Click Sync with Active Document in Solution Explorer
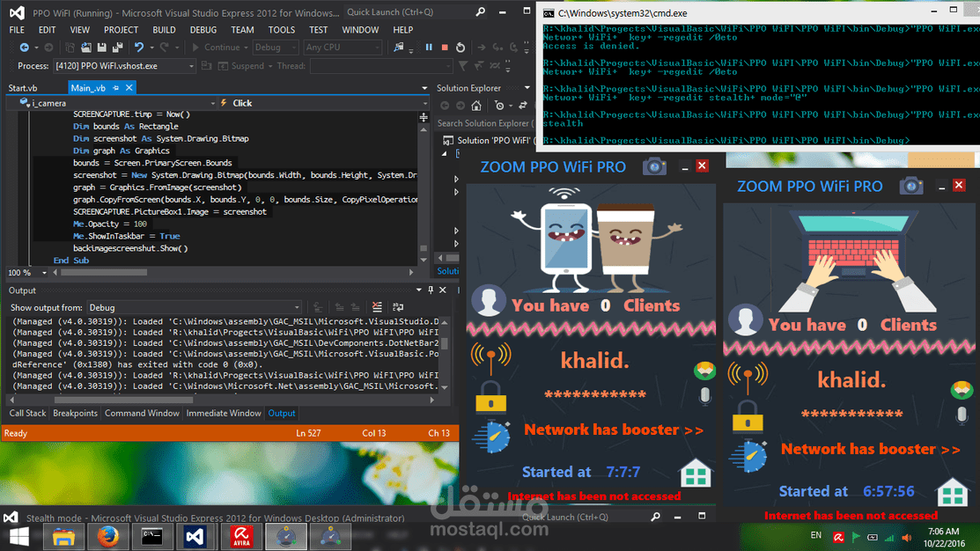Image resolution: width=980 pixels, height=551 pixels. [523, 106]
